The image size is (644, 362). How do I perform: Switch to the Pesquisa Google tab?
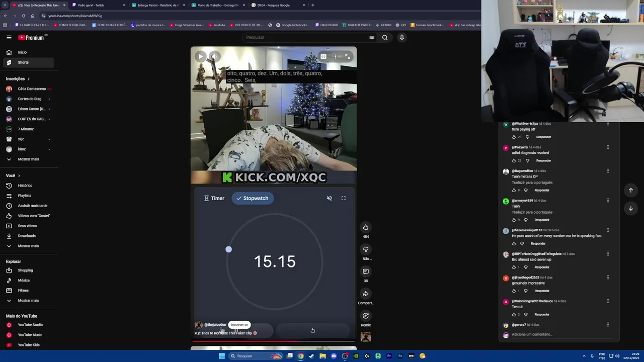[x=278, y=5]
